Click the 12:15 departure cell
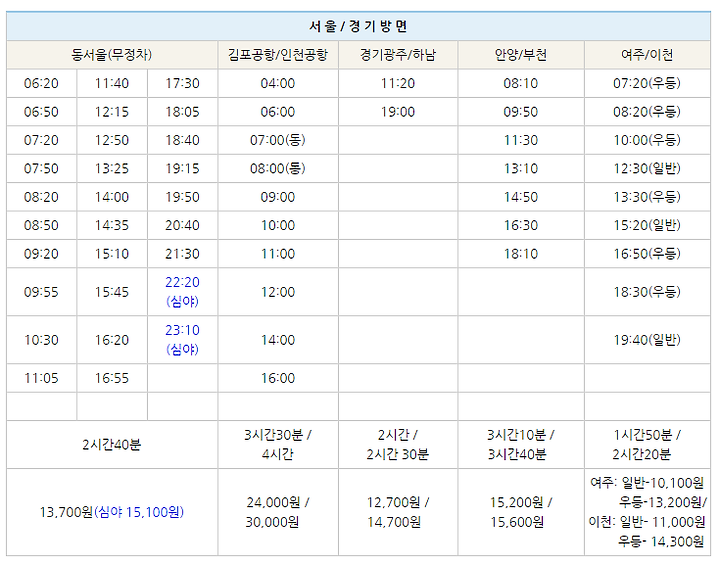 pos(112,112)
